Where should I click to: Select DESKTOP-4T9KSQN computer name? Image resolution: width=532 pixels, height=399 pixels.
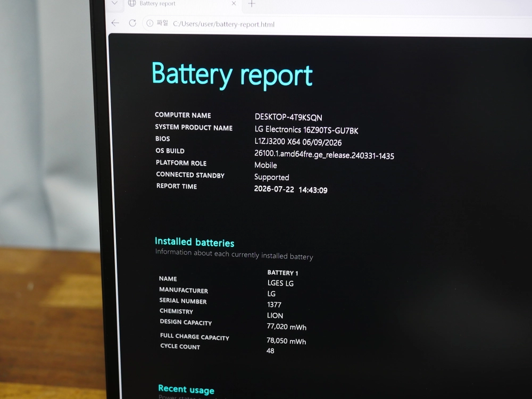[288, 117]
